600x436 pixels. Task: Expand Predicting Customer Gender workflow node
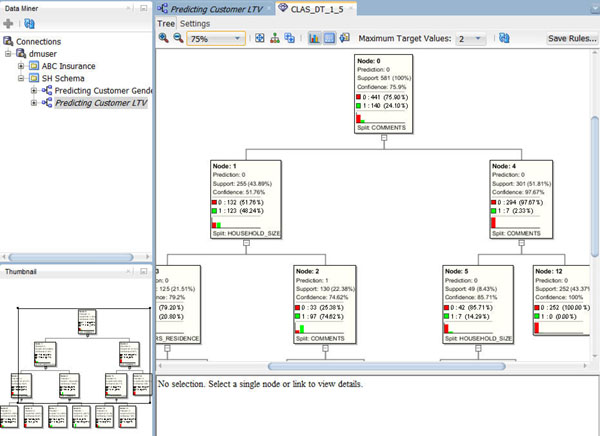tap(34, 90)
